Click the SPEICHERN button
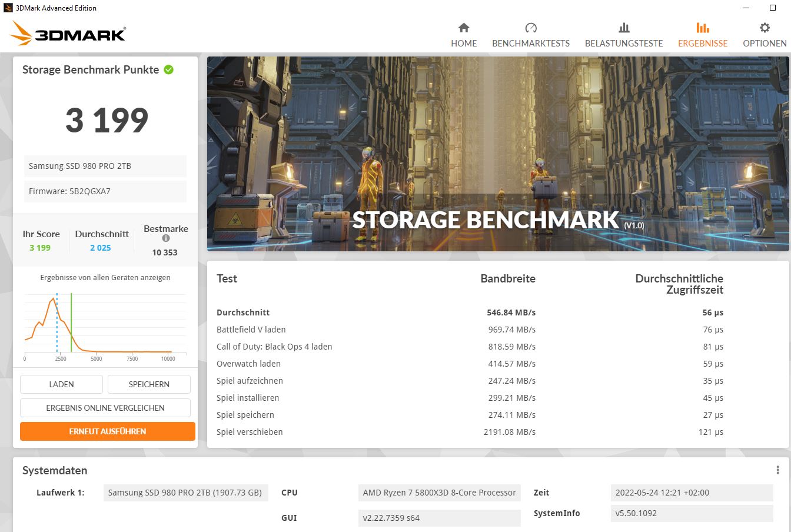 point(149,384)
